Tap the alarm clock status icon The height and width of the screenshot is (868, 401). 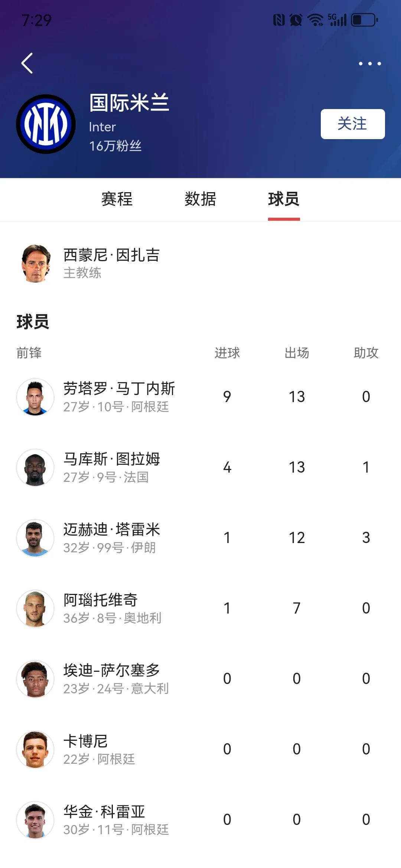click(296, 20)
